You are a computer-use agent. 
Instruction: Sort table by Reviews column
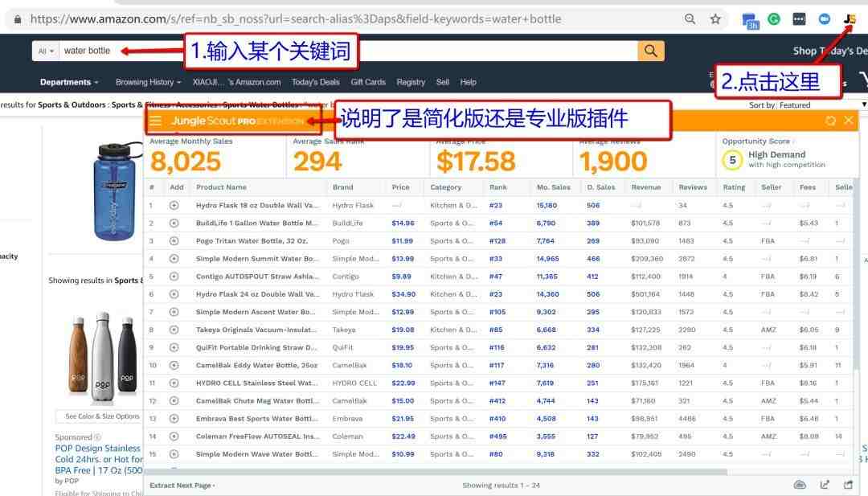coord(693,187)
